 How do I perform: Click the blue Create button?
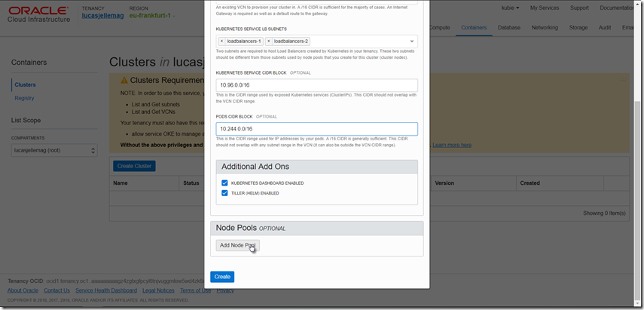pyautogui.click(x=222, y=277)
